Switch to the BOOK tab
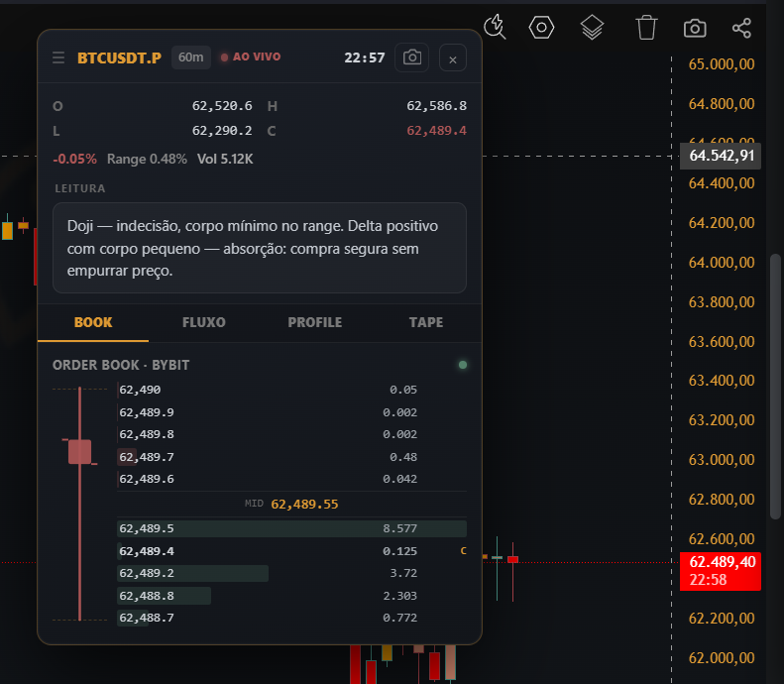The image size is (784, 684). point(93,322)
